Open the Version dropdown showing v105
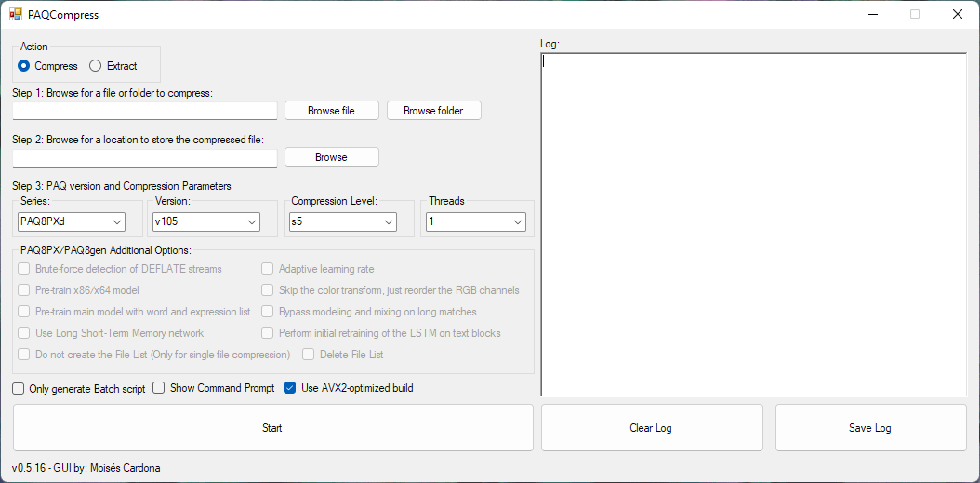Image resolution: width=980 pixels, height=483 pixels. pos(206,221)
